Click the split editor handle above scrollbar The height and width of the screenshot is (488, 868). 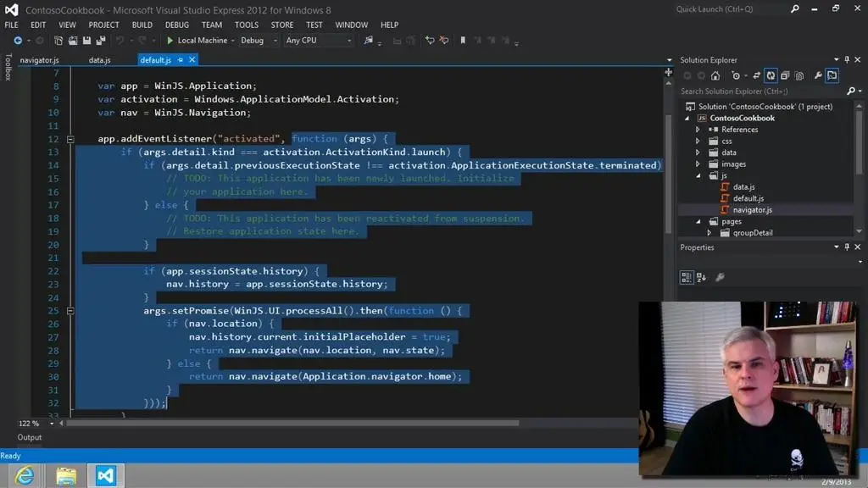click(x=668, y=73)
